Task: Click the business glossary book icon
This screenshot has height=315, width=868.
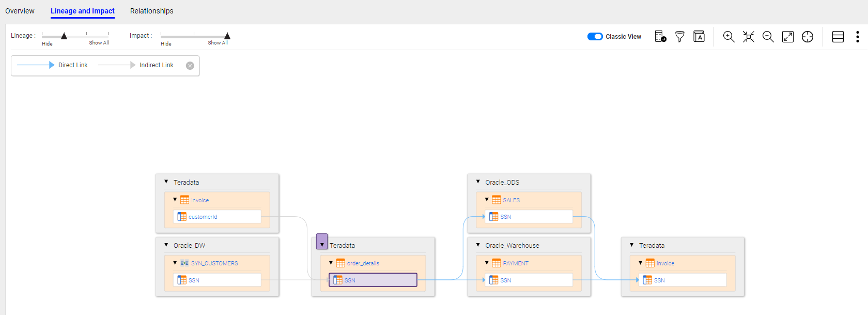Action: pyautogui.click(x=699, y=36)
